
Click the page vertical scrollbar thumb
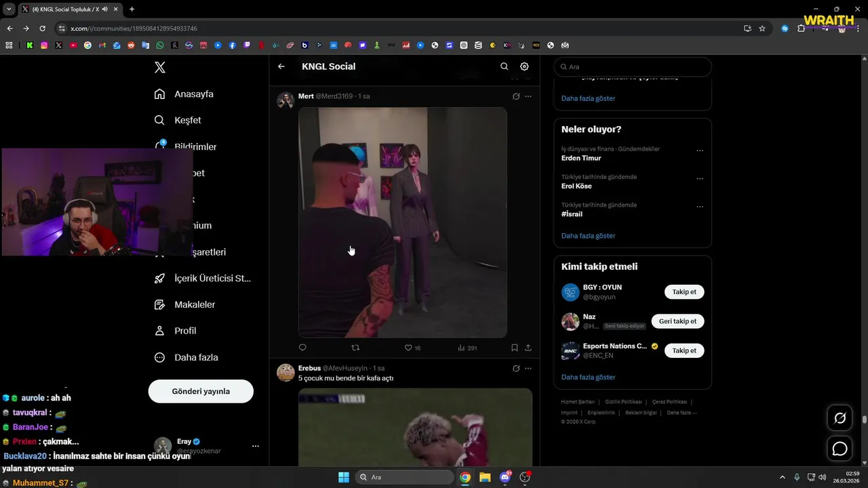(x=864, y=420)
